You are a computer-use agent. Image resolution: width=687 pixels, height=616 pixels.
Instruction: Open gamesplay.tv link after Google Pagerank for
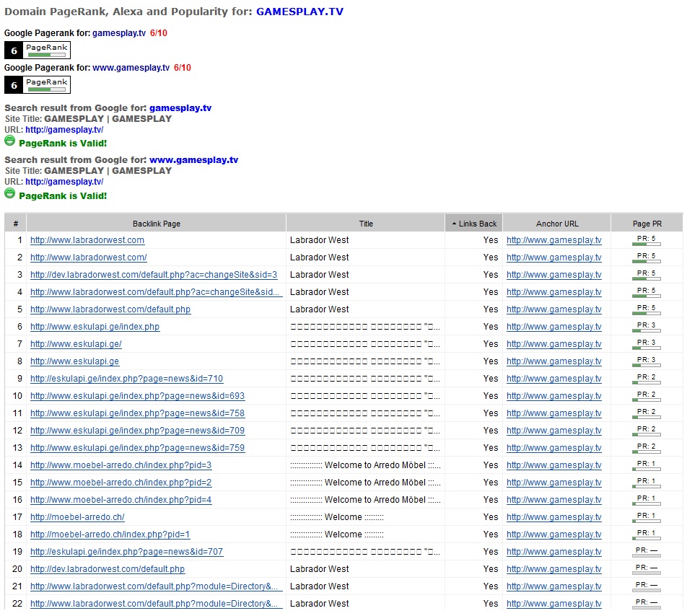pyautogui.click(x=119, y=33)
